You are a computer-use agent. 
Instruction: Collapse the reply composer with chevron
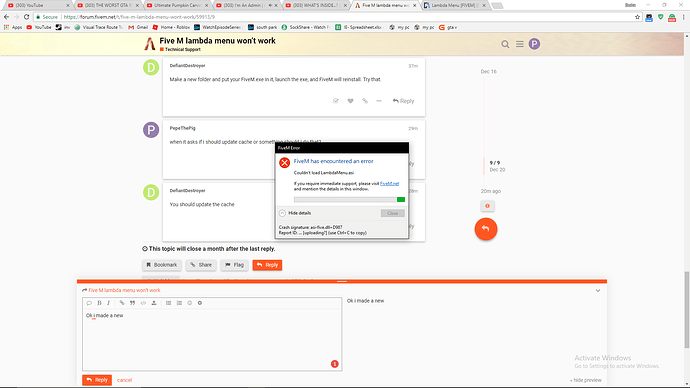click(x=598, y=291)
